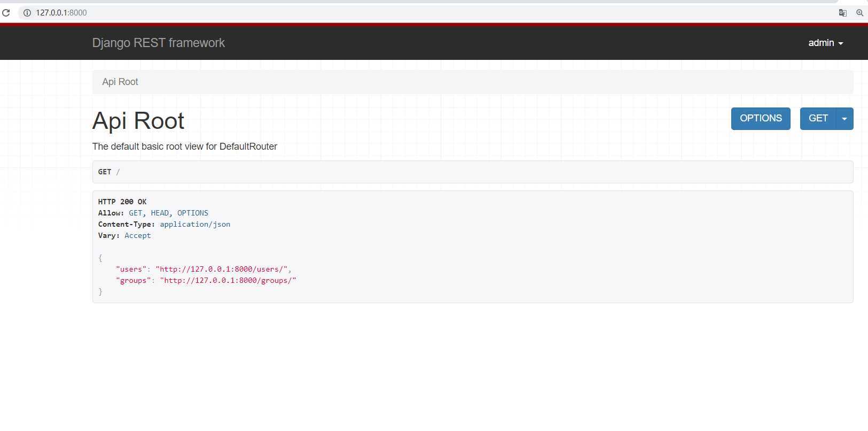Viewport: 868px width, 431px height.
Task: Send an OPTIONS request with the OPTIONS button
Action: point(761,118)
